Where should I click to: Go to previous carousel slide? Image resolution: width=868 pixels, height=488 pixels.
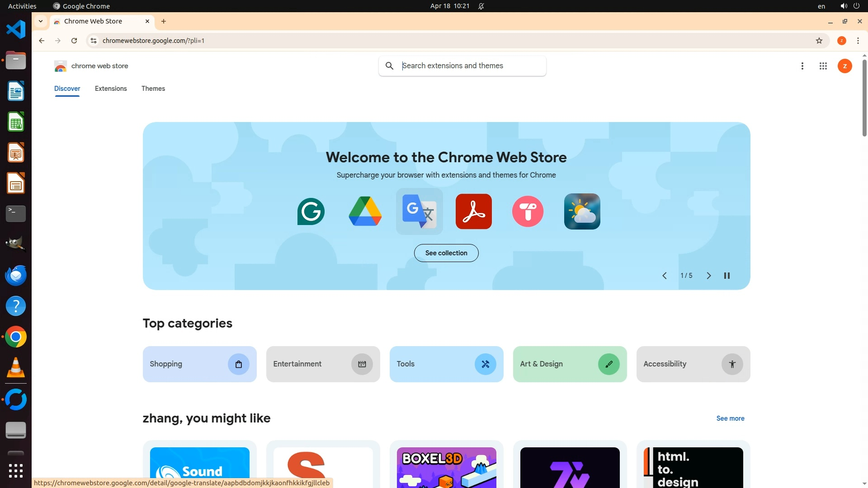pos(664,276)
